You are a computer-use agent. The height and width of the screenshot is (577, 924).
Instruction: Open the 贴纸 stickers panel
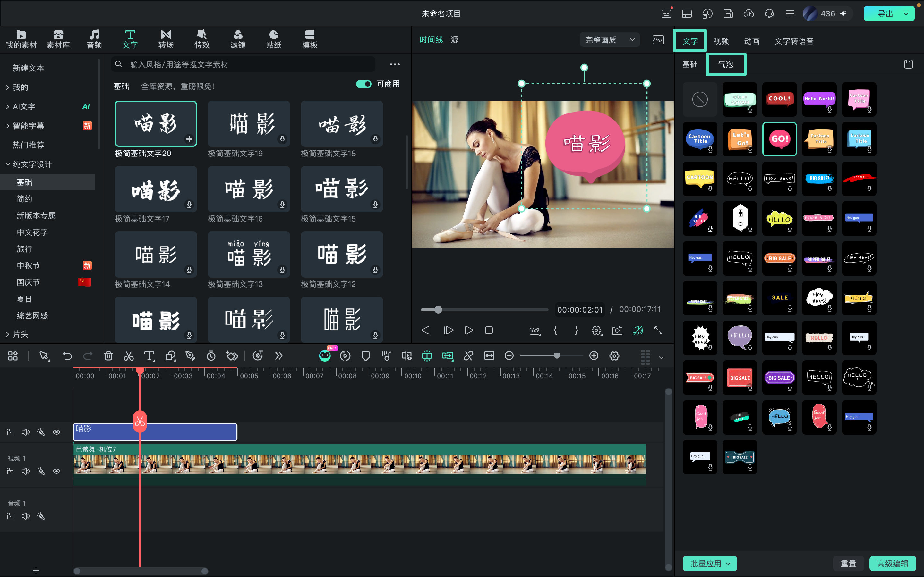[273, 39]
